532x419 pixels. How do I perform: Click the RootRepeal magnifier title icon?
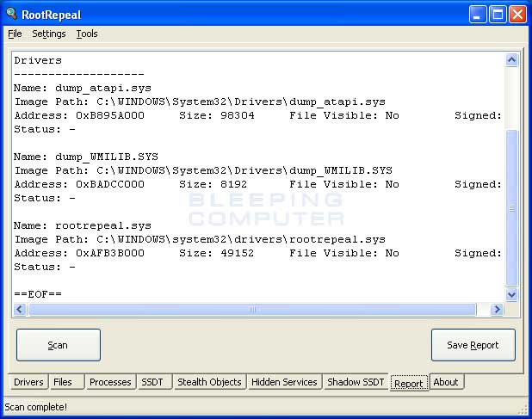(x=11, y=14)
